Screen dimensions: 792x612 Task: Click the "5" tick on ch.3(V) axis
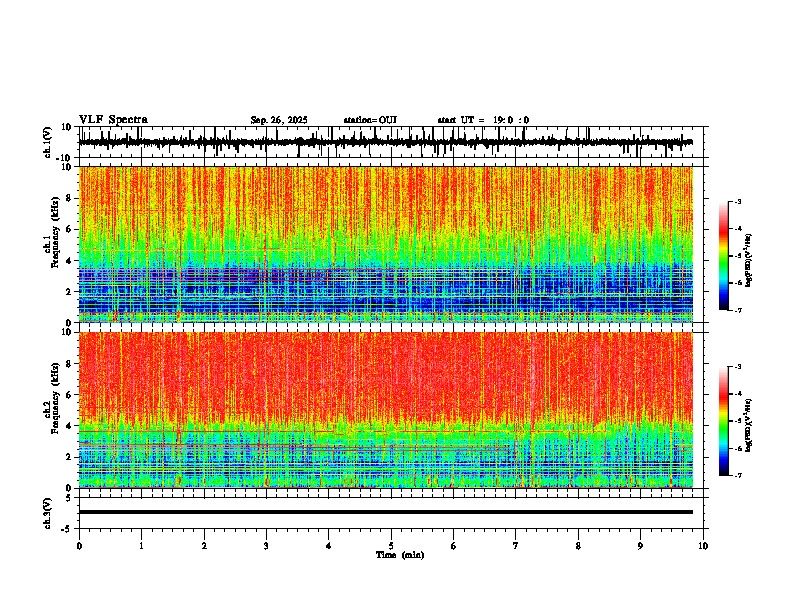coord(69,498)
